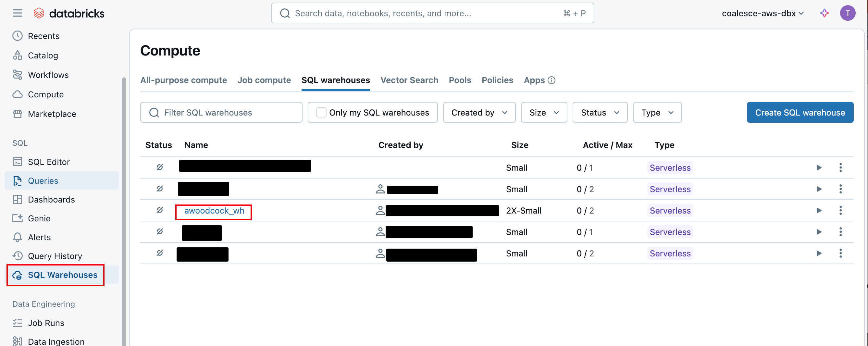868x346 pixels.
Task: Switch to the Job compute tab
Action: pos(264,80)
